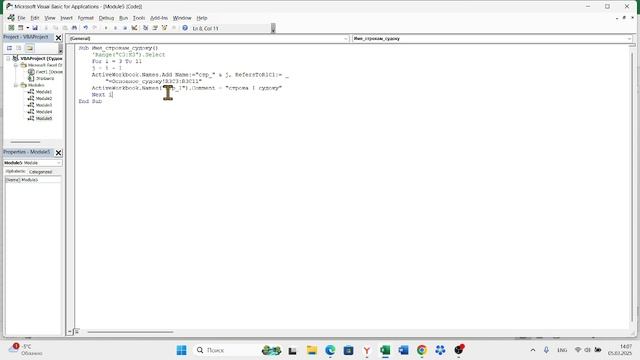Close the Properties - Module5 panel

pos(58,153)
